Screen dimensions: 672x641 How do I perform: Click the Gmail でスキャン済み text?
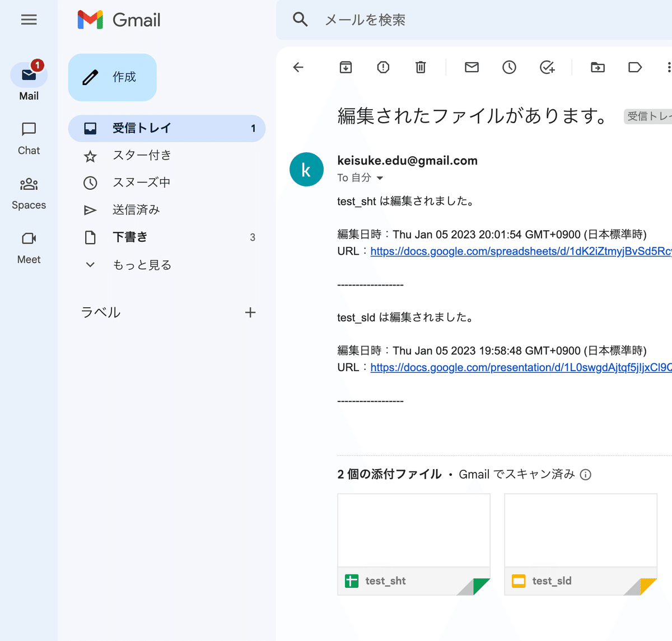pyautogui.click(x=517, y=474)
